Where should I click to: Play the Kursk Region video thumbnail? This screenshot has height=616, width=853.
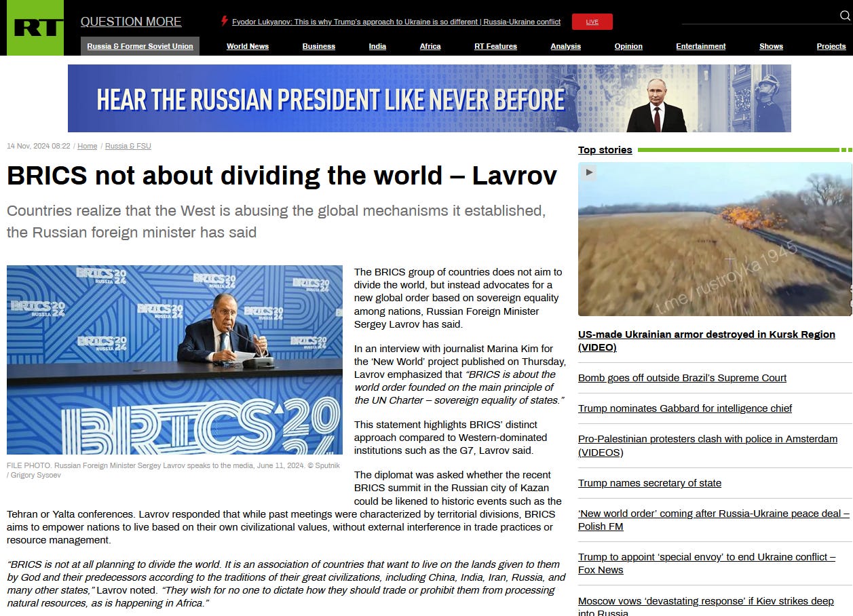(715, 239)
